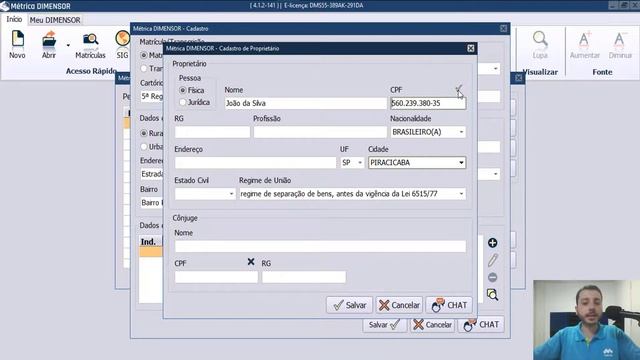Click Salvar in the Cadastro window
Image resolution: width=640 pixels, height=360 pixels.
coord(384,324)
